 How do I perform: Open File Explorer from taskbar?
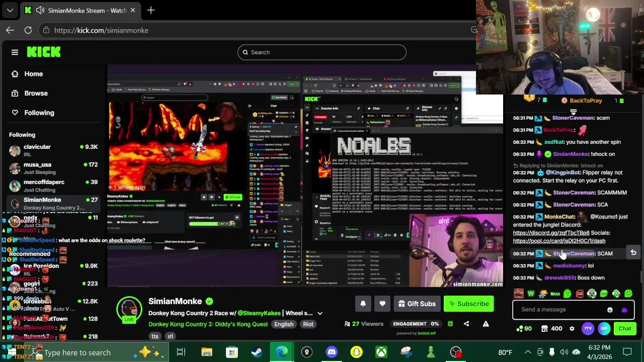pyautogui.click(x=207, y=352)
